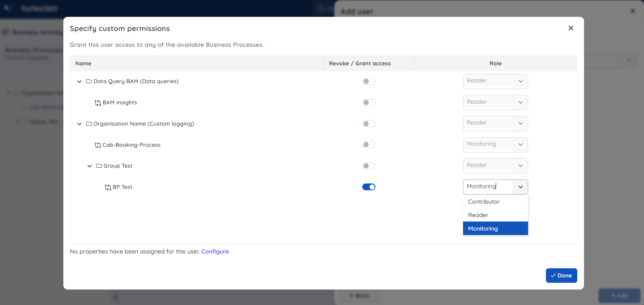The width and height of the screenshot is (644, 305).
Task: Click the Group Test folder icon
Action: pyautogui.click(x=99, y=166)
